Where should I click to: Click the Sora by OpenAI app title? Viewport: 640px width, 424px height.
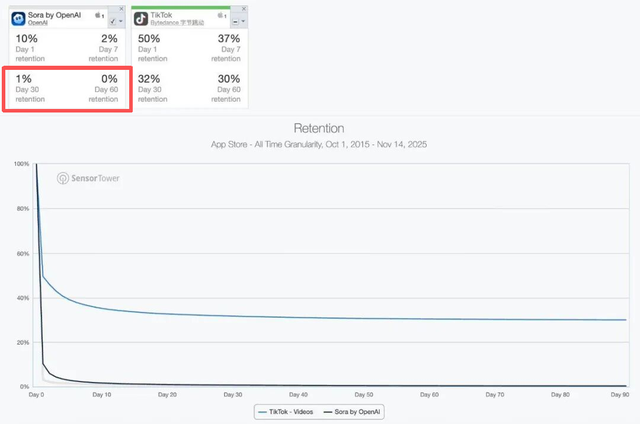coord(56,14)
